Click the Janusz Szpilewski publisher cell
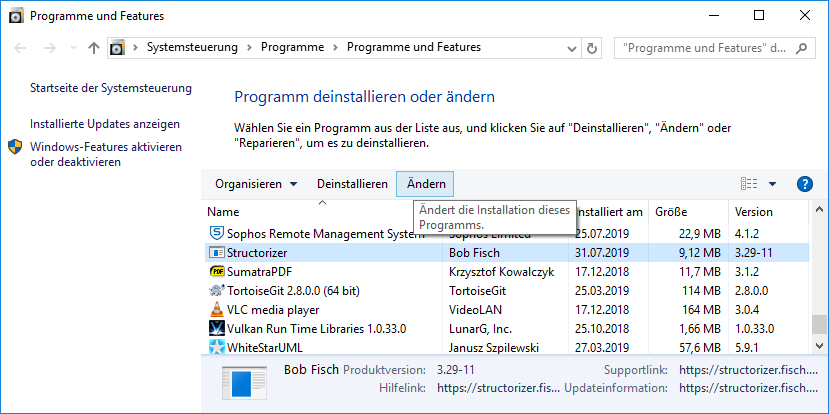The image size is (829, 414). point(494,348)
